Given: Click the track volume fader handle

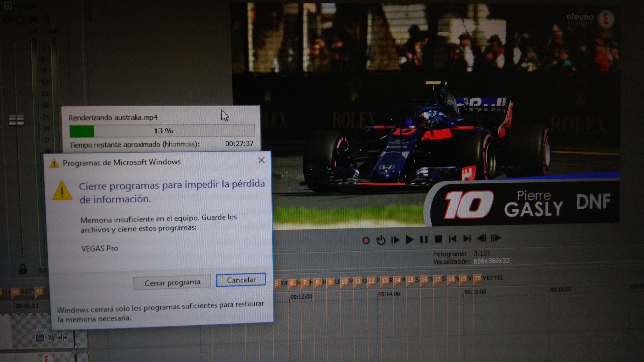Looking at the screenshot, I should point(16,120).
